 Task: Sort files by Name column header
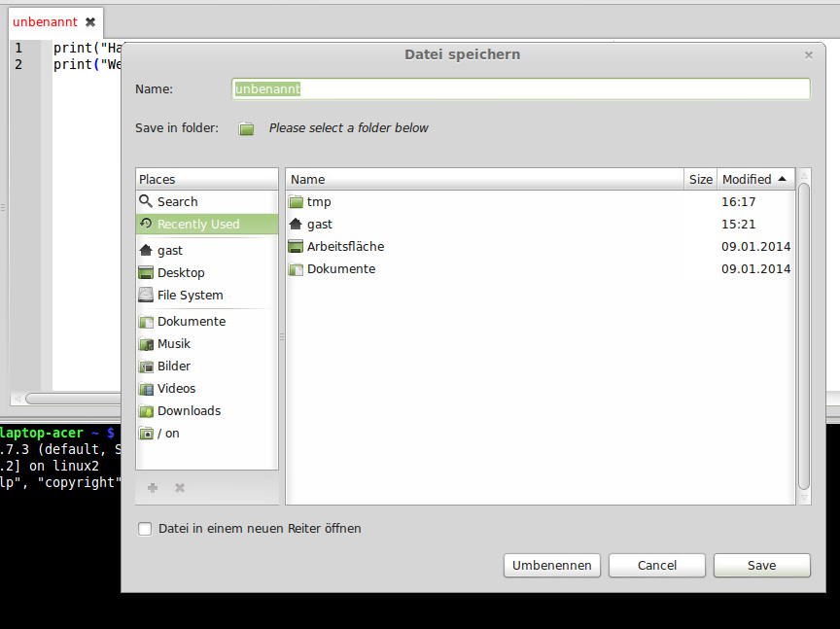[x=484, y=179]
